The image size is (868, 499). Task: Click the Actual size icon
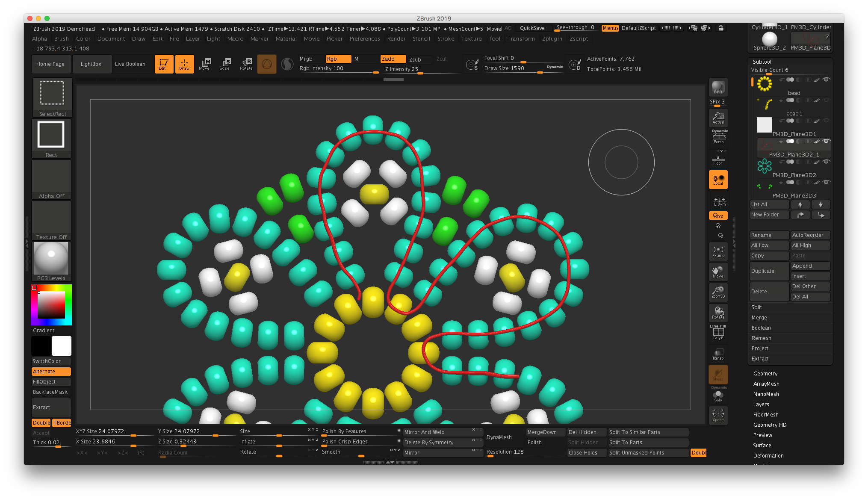718,118
